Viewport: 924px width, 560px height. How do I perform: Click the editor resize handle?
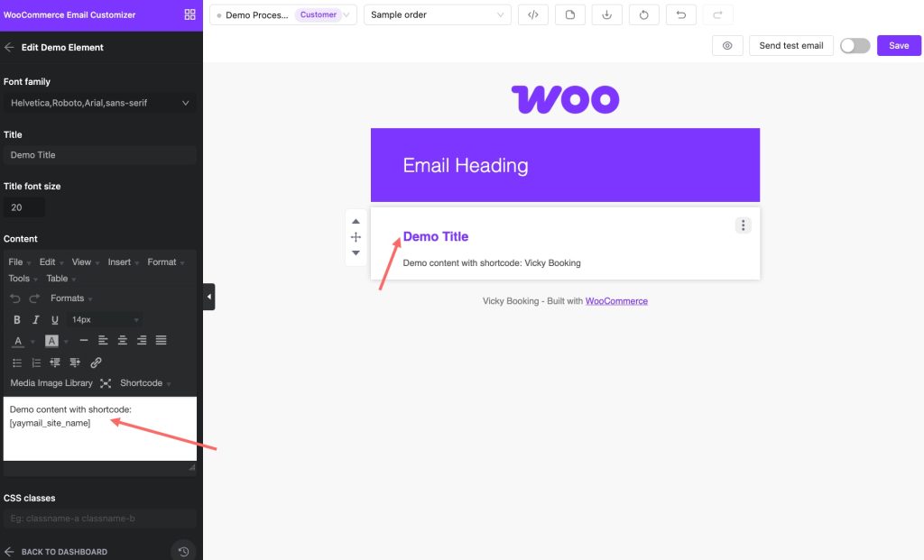coord(192,467)
